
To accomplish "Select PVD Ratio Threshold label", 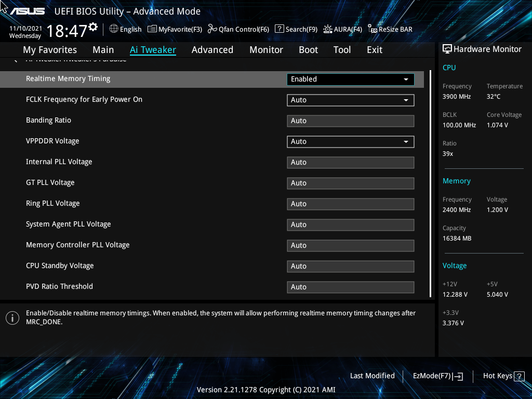I will click(59, 286).
